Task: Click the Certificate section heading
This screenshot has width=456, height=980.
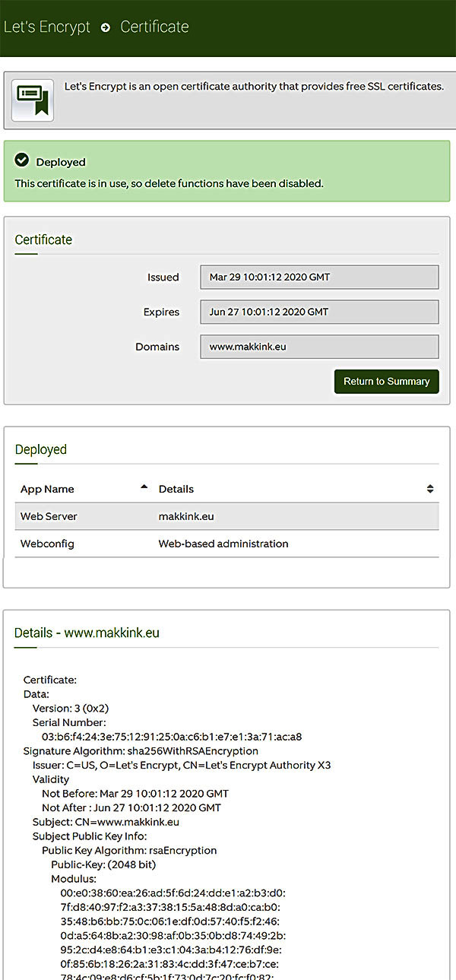Action: tap(43, 239)
